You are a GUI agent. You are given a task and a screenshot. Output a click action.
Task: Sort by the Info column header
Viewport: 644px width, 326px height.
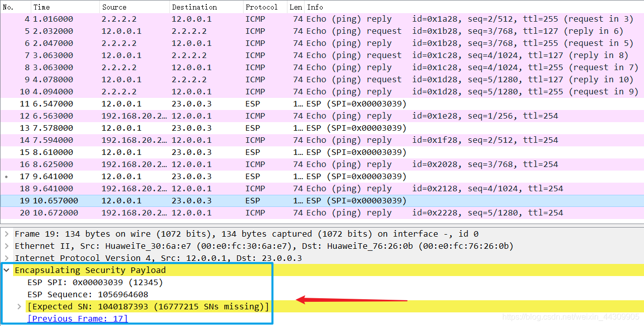pyautogui.click(x=474, y=7)
